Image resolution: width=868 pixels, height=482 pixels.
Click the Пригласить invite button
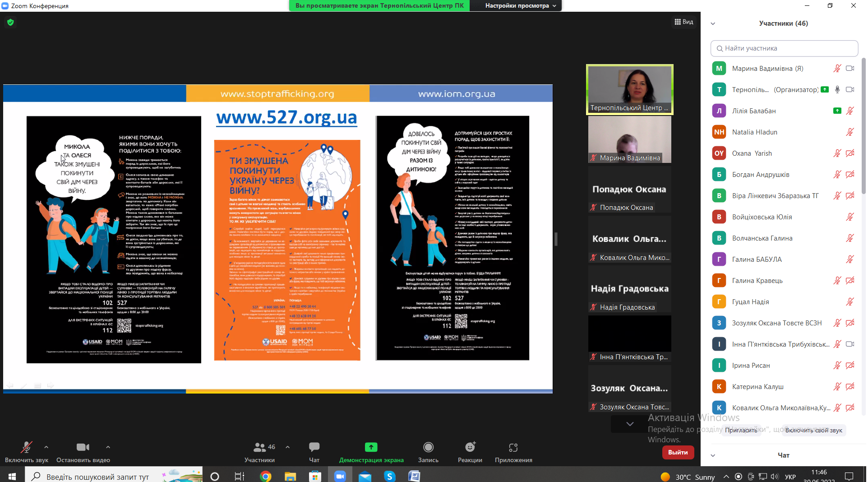[x=741, y=430]
